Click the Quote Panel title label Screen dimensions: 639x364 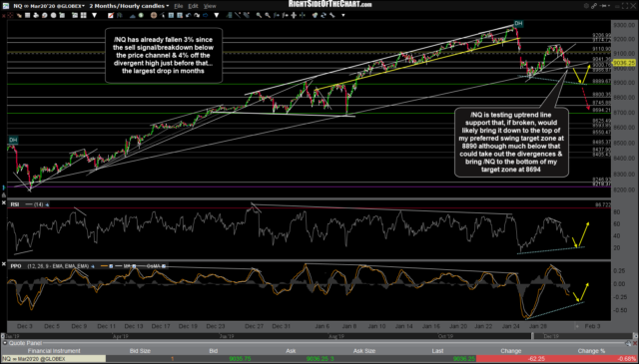[25, 343]
